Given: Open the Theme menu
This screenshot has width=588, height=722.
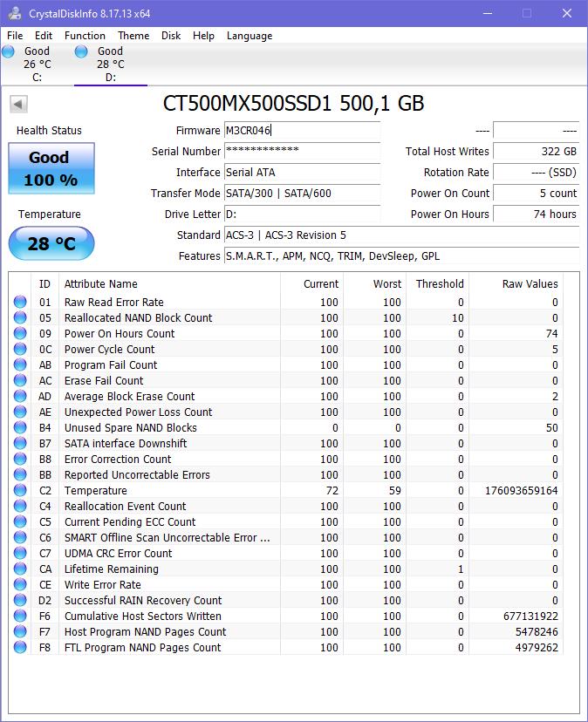Looking at the screenshot, I should [x=133, y=36].
